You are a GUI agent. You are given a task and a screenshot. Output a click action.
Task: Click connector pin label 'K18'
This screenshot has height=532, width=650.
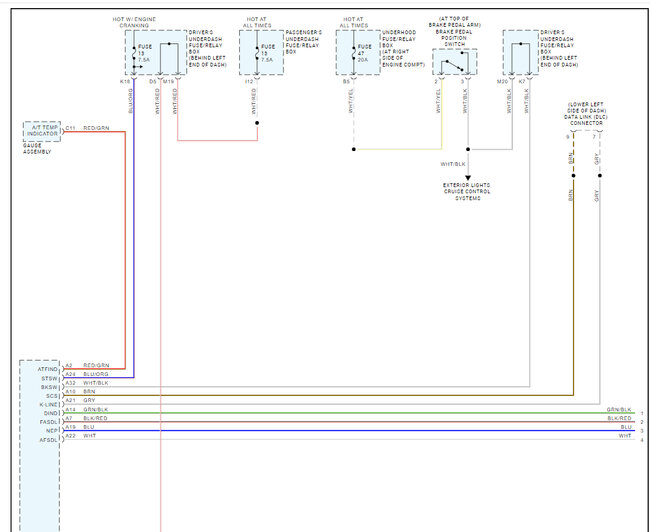pos(125,82)
